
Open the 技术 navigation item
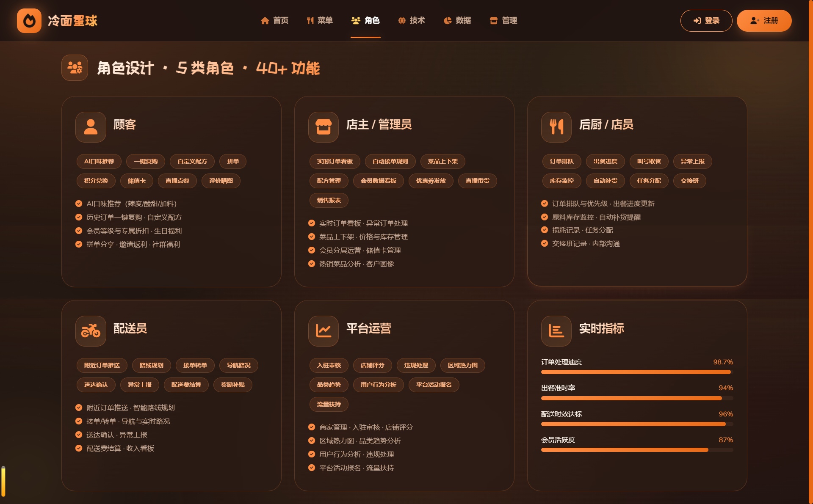coord(411,20)
